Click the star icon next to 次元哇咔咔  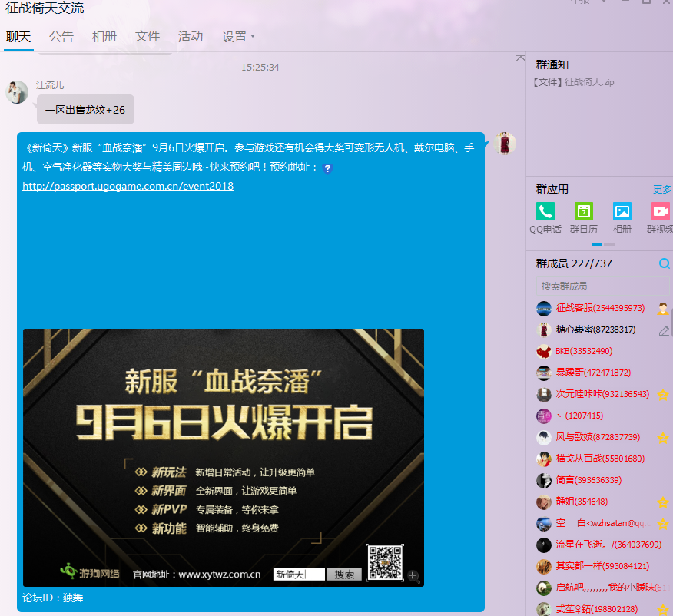pyautogui.click(x=663, y=395)
